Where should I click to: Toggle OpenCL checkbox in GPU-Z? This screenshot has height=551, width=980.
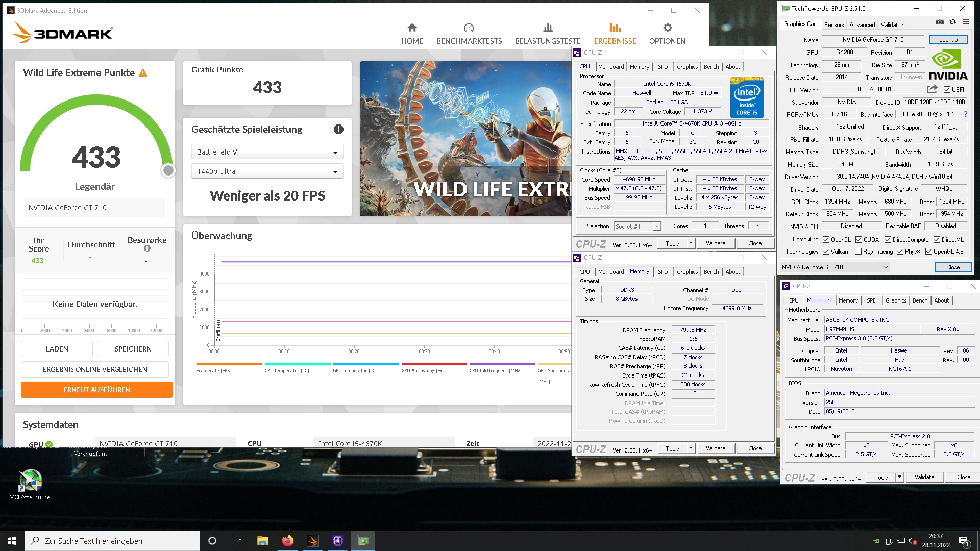coord(826,240)
